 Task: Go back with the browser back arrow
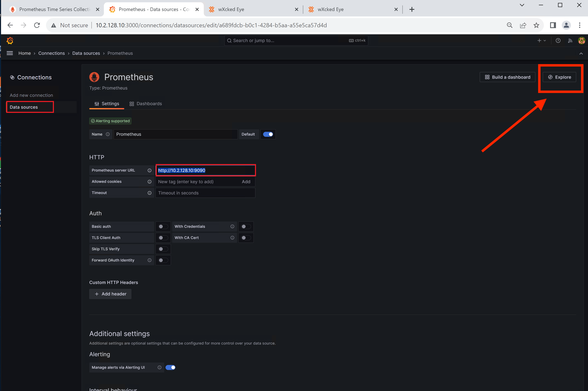point(10,25)
